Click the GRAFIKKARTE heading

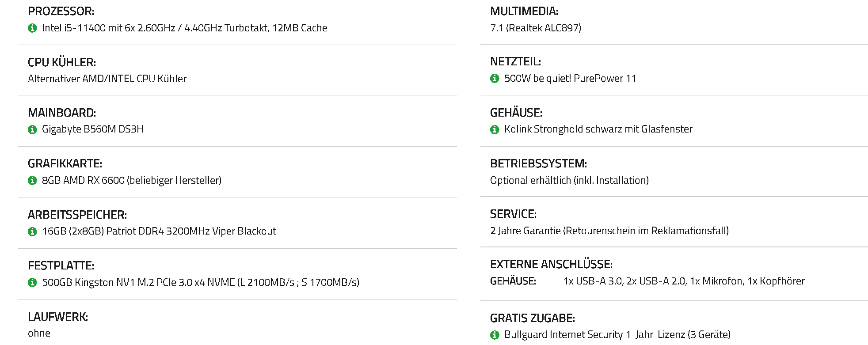65,163
